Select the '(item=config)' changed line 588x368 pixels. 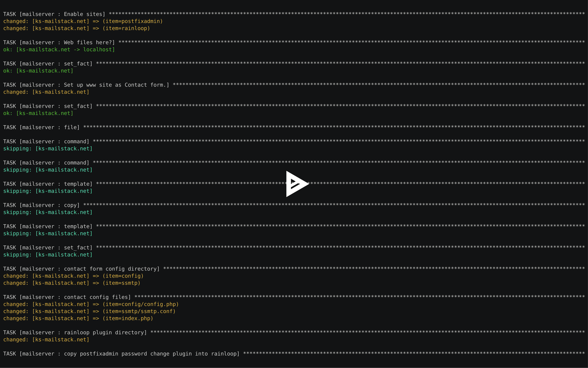[73, 276]
